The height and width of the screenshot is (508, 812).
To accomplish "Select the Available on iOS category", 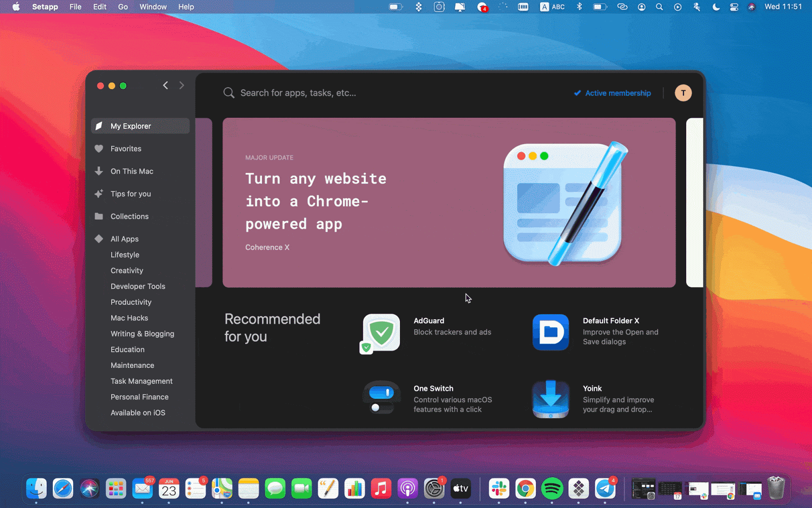I will tap(138, 413).
